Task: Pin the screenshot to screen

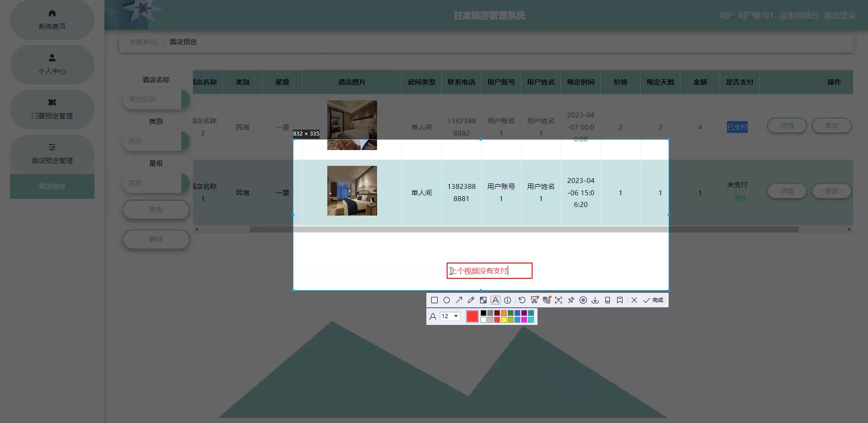Action: click(571, 300)
